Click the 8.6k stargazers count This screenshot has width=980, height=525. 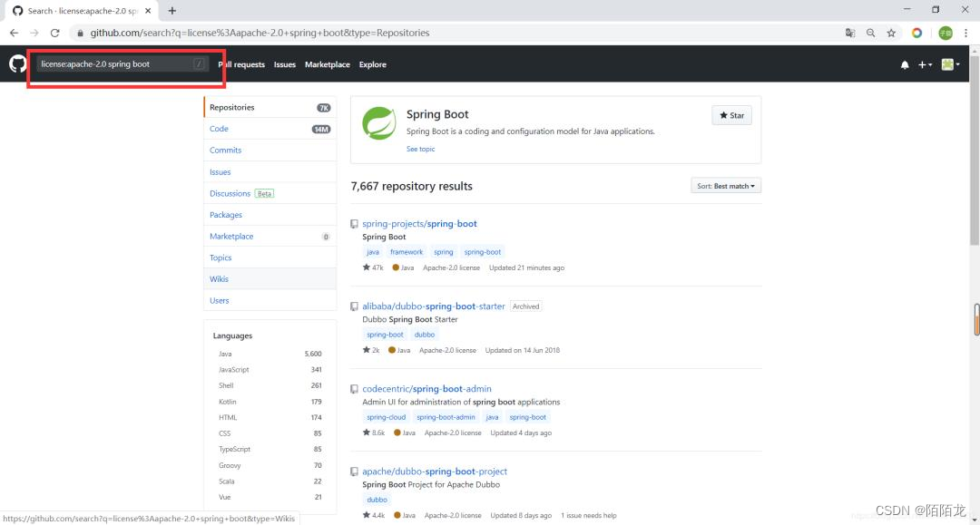[374, 433]
